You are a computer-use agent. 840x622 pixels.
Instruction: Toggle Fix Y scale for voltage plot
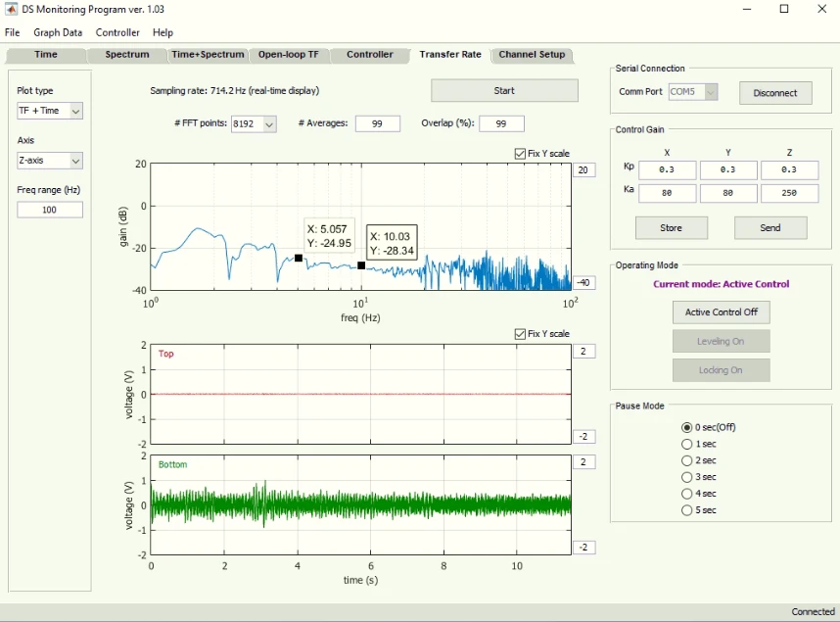(x=520, y=333)
